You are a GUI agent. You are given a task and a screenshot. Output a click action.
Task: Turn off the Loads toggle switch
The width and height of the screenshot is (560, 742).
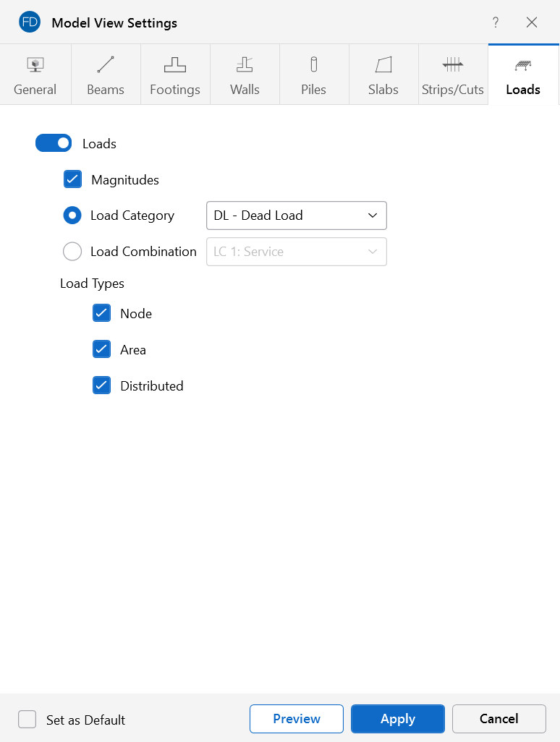pos(54,143)
